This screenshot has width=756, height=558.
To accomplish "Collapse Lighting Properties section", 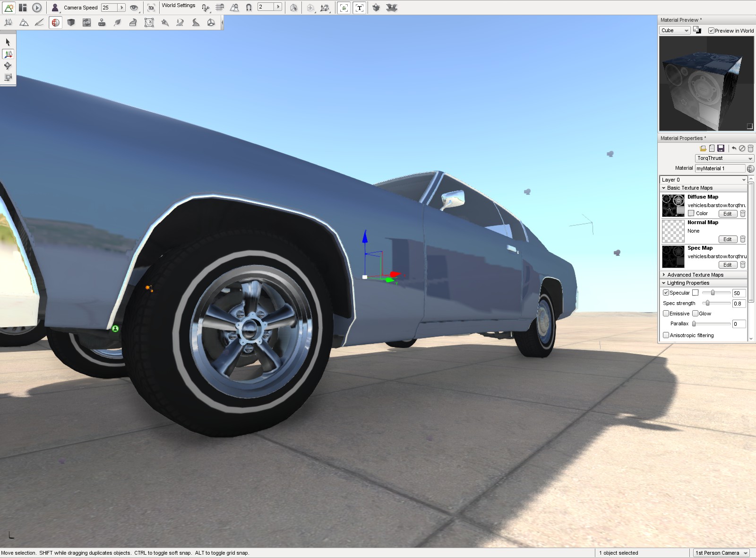I will pyautogui.click(x=703, y=283).
